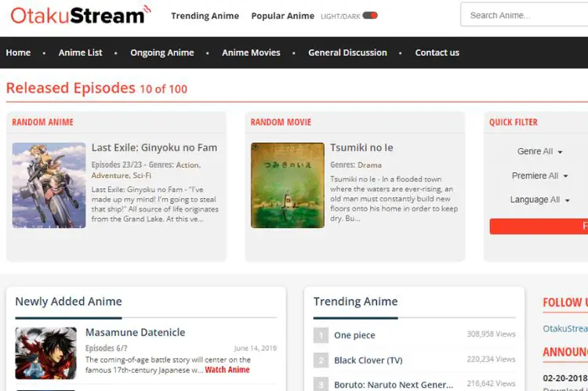Open Ongoing Anime menu item
Viewport: 588px width, 391px height.
click(162, 52)
